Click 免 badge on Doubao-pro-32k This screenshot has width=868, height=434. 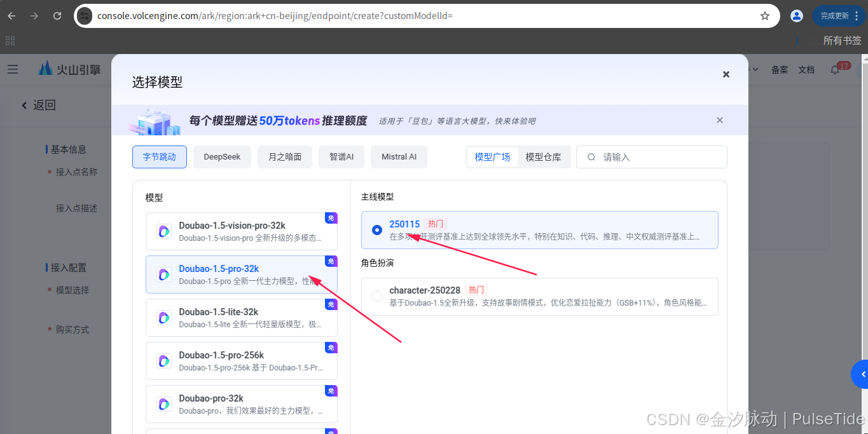point(331,391)
